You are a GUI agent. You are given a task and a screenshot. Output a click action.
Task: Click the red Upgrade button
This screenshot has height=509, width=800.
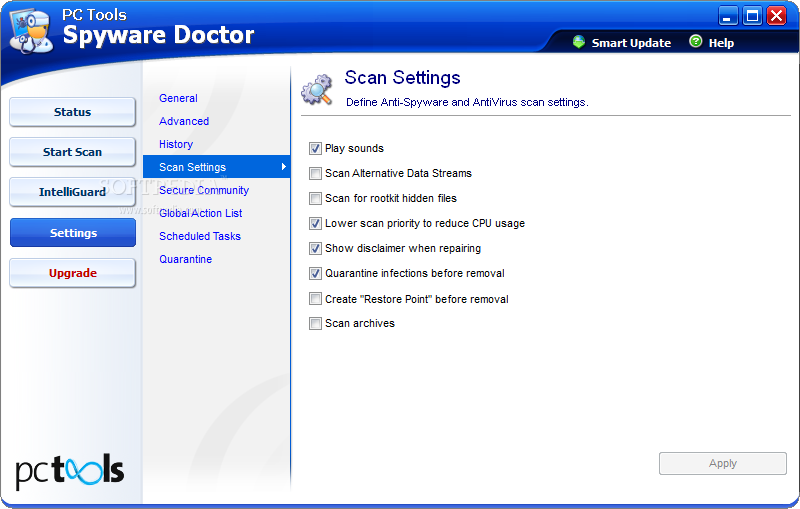[x=72, y=273]
